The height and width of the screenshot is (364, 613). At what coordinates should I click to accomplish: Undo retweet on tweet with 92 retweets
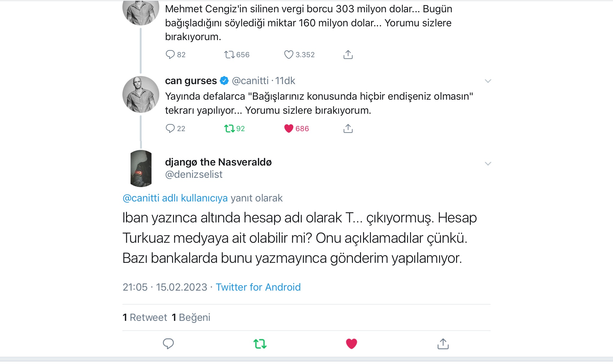(230, 129)
